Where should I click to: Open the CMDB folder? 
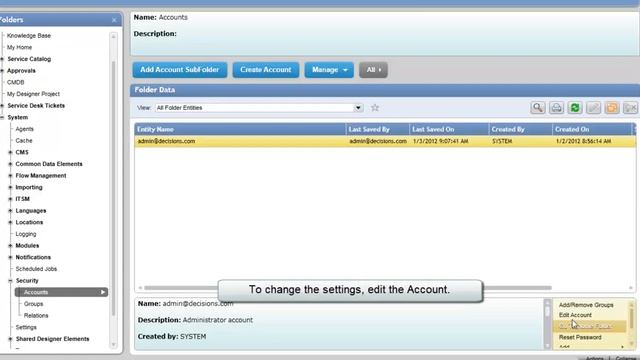click(16, 82)
